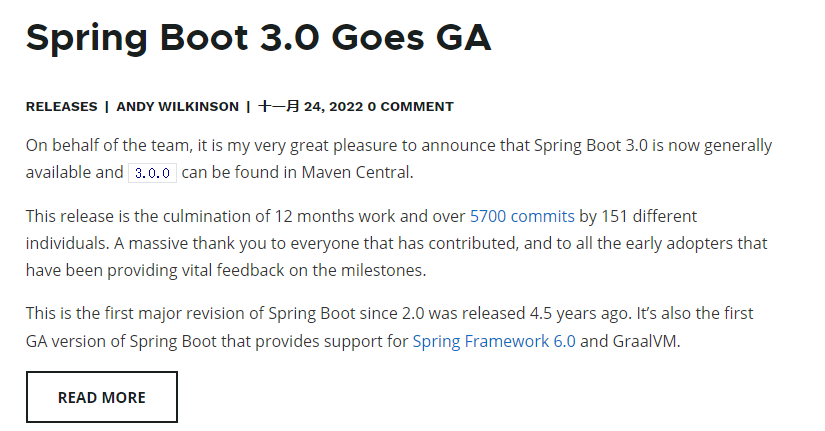Click the word 'milestones' ending second paragraph
This screenshot has width=825, height=431.
click(381, 270)
